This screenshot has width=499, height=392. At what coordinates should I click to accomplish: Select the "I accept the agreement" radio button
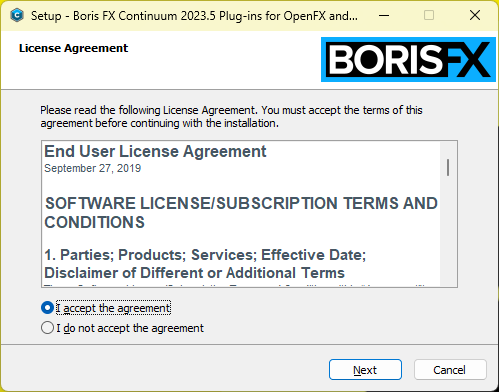(x=47, y=308)
